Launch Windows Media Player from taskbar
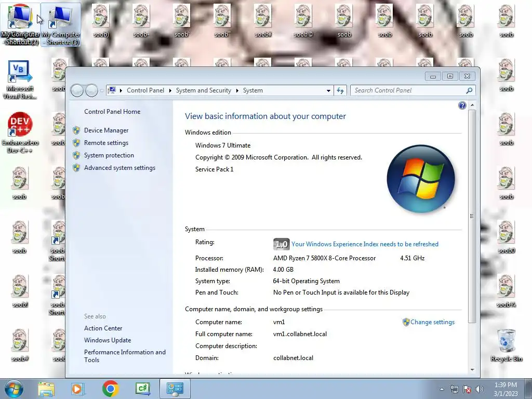Image resolution: width=532 pixels, height=399 pixels. click(77, 389)
